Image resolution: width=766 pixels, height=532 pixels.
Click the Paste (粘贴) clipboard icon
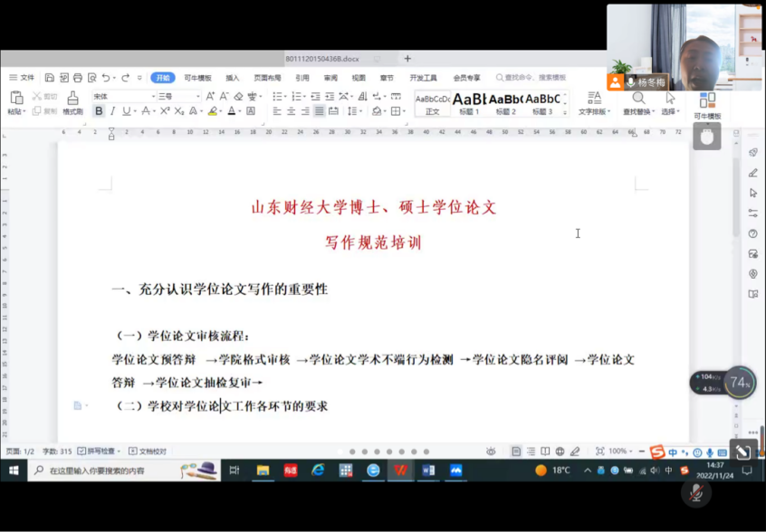(x=16, y=98)
